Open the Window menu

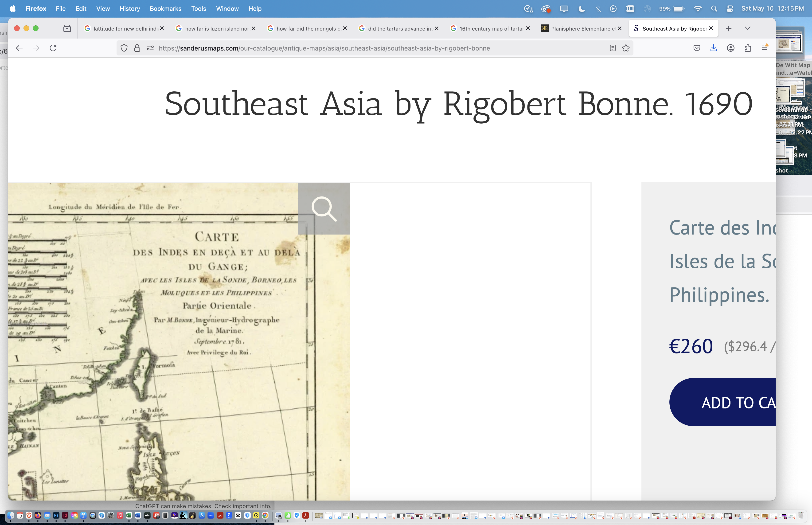227,8
